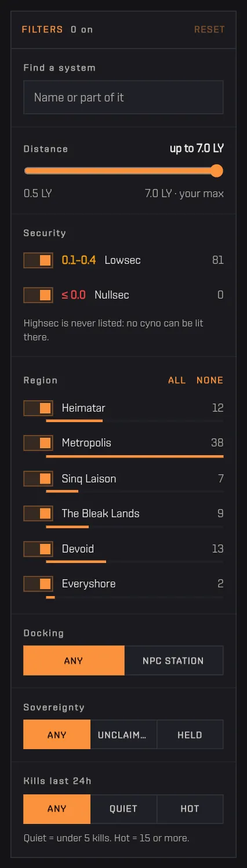The width and height of the screenshot is (247, 868).
Task: Select ANY for kills last 24h
Action: click(57, 809)
